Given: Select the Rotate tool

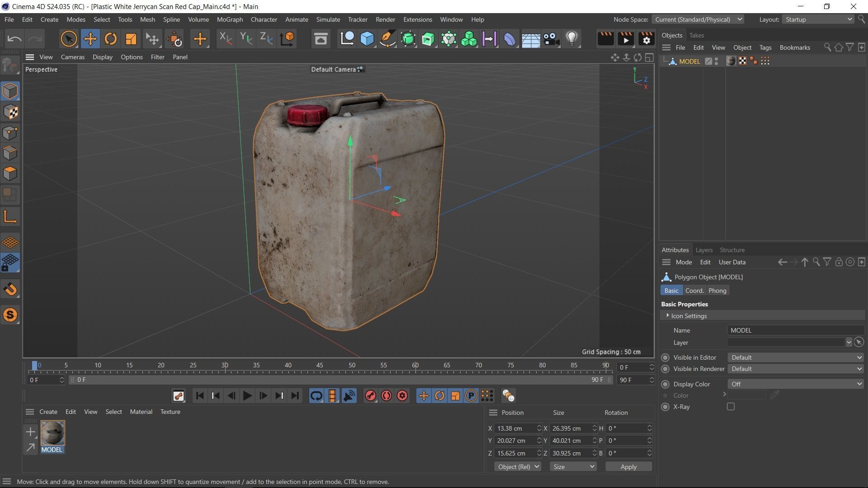Looking at the screenshot, I should pos(110,39).
